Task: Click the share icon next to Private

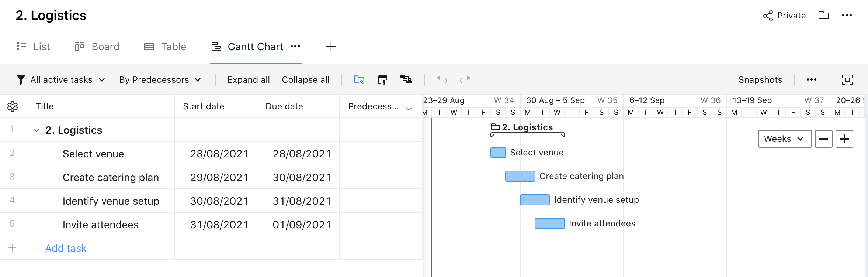Action: (768, 16)
